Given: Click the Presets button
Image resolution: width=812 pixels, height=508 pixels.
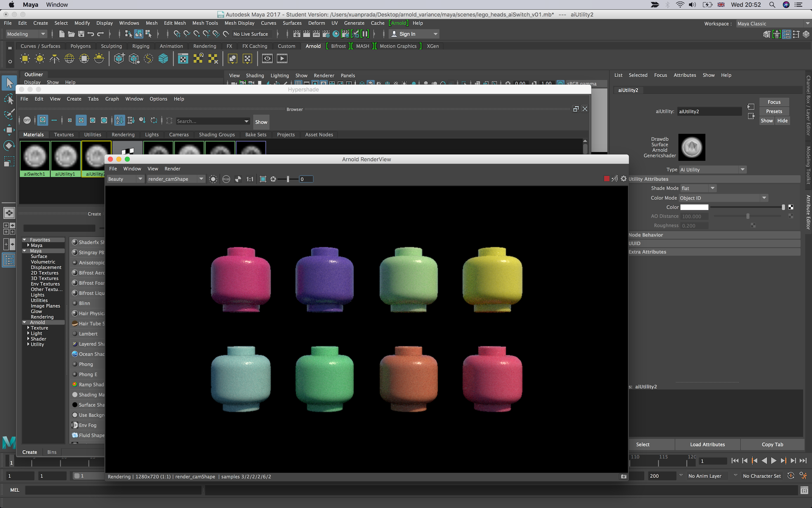Looking at the screenshot, I should pyautogui.click(x=774, y=111).
